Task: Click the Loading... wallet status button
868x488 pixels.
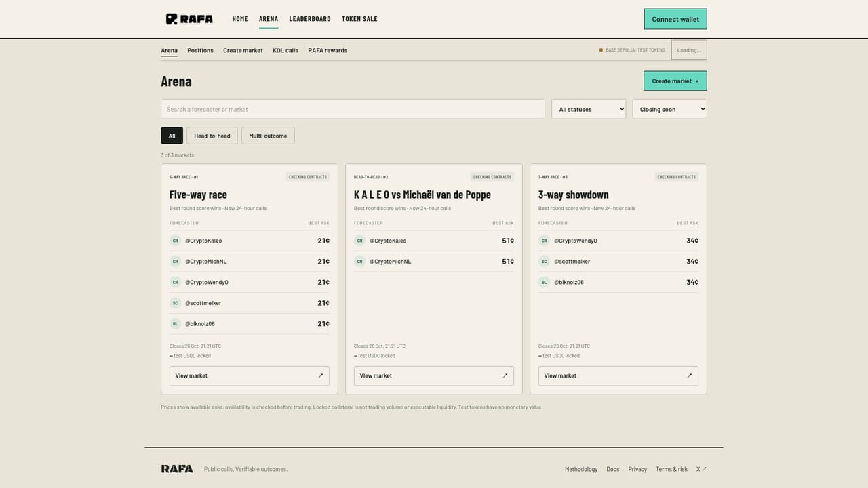Action: click(x=689, y=49)
